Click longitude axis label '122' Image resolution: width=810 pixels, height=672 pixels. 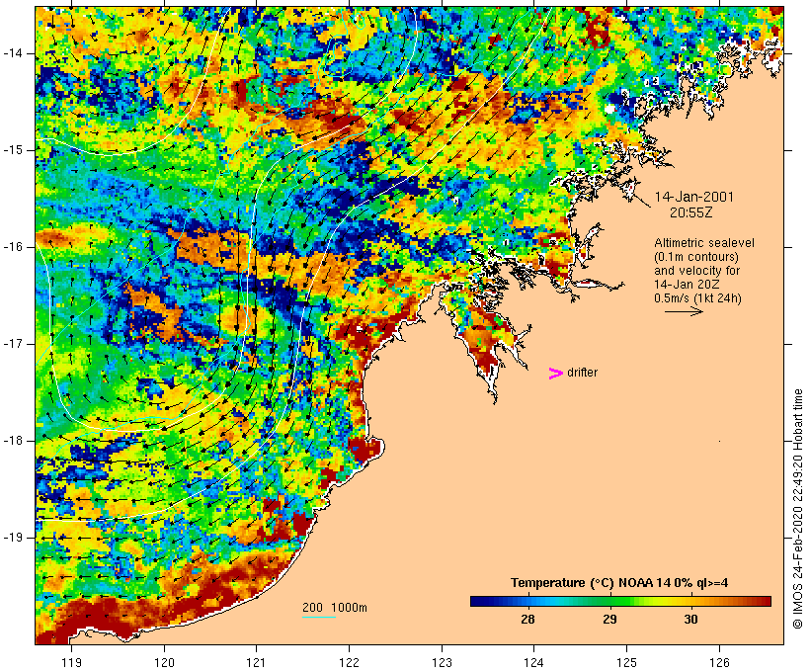(x=350, y=662)
